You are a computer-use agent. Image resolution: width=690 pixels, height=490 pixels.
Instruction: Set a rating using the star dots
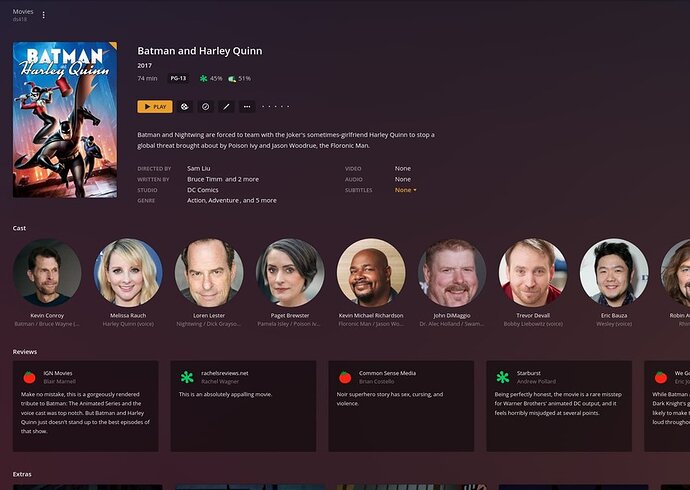pyautogui.click(x=276, y=106)
